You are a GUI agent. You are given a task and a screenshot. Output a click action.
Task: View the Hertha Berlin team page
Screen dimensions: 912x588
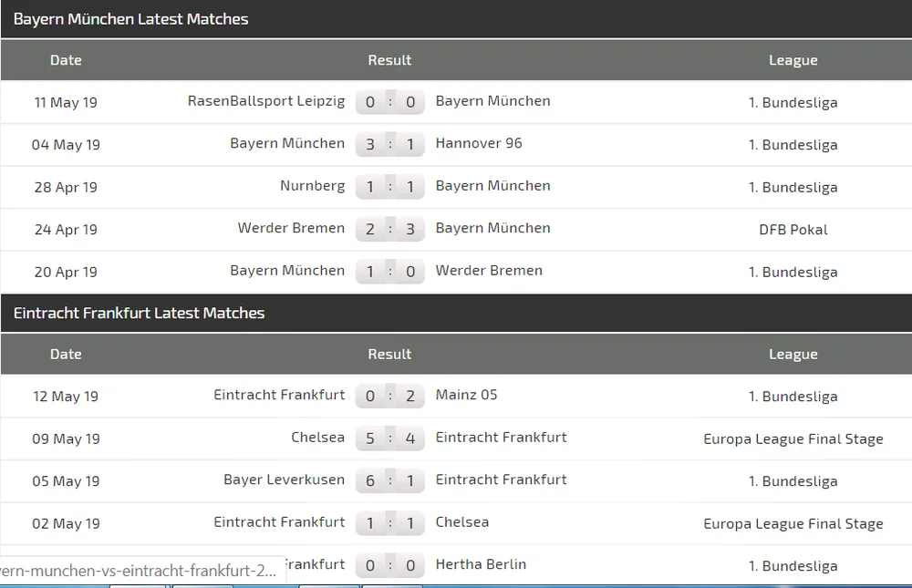pos(481,564)
